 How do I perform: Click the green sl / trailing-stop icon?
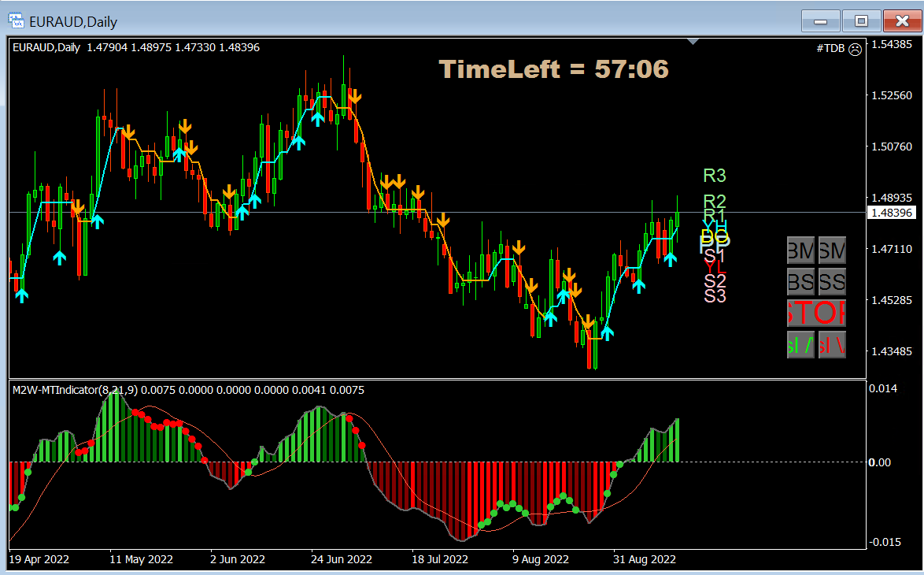(x=800, y=345)
